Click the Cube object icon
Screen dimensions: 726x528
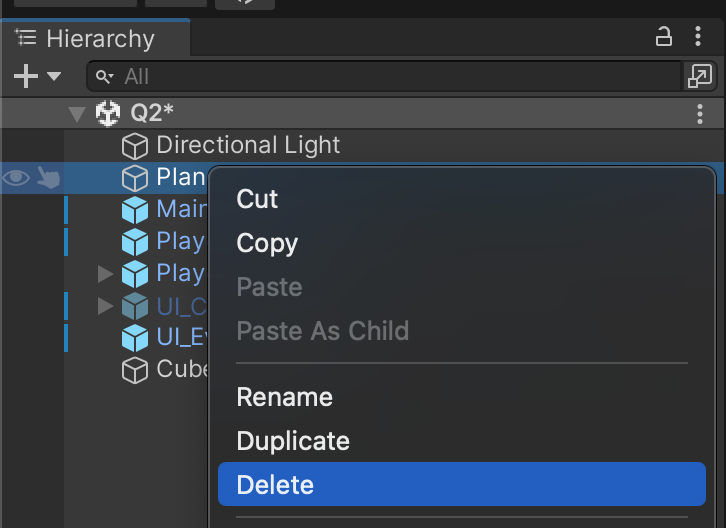coord(134,370)
